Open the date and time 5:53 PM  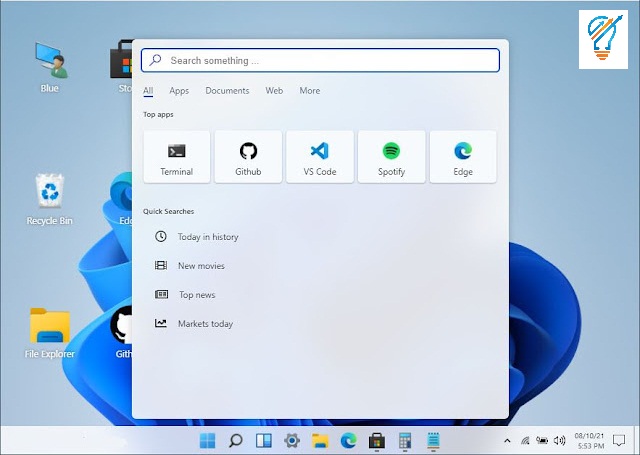pos(589,441)
